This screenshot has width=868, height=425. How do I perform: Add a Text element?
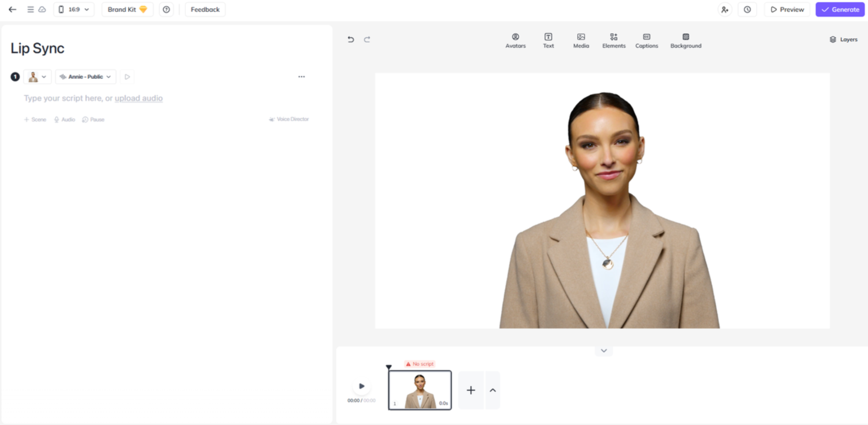548,41
